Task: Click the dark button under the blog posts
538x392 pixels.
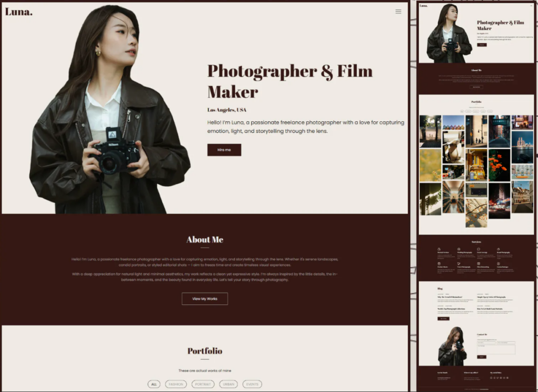Action: point(443,319)
